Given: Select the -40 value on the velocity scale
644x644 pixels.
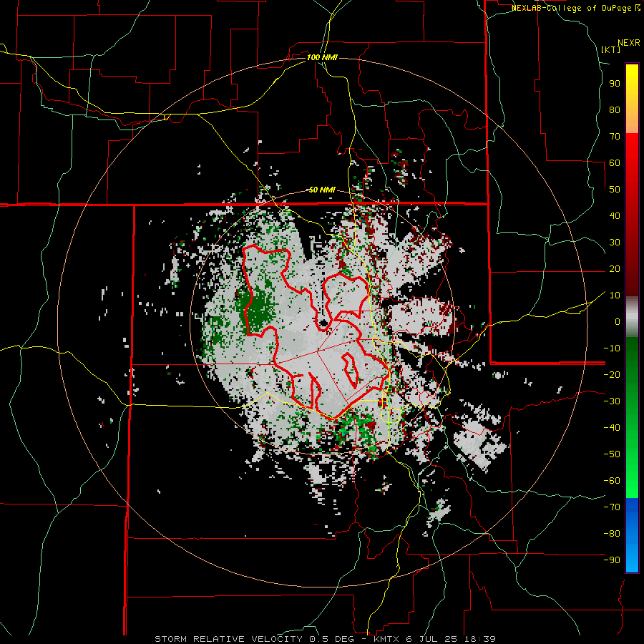Looking at the screenshot, I should click(x=612, y=428).
